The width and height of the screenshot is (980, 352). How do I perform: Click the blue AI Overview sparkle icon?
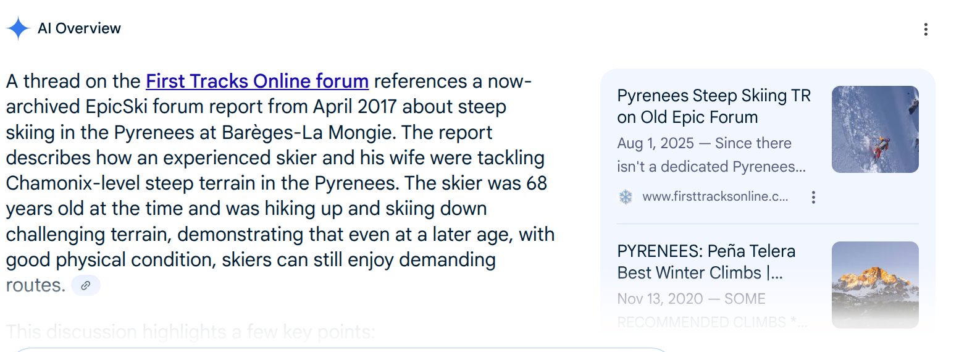pos(18,28)
